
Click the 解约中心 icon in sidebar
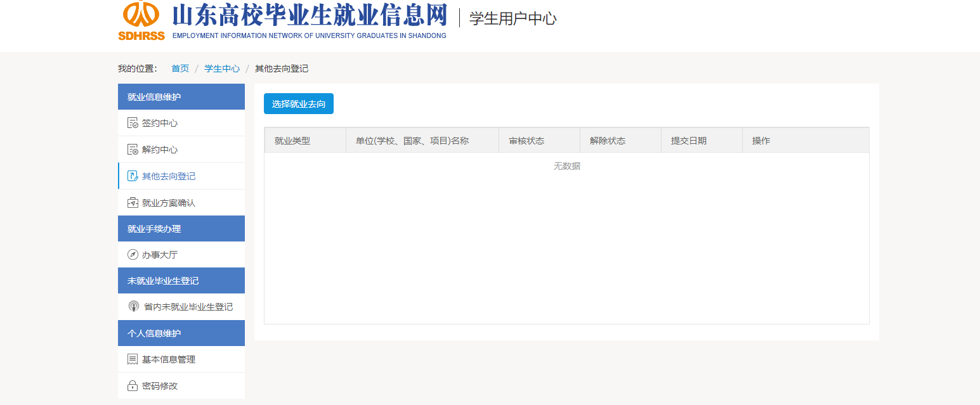[133, 150]
